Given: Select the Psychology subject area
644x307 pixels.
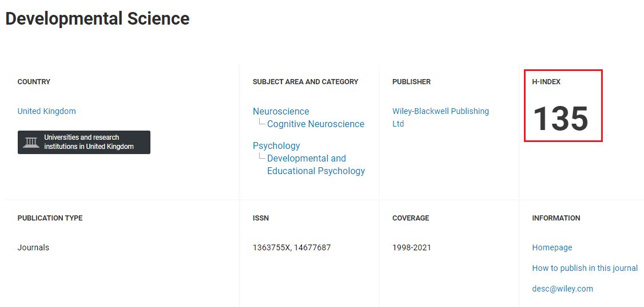Looking at the screenshot, I should (276, 145).
